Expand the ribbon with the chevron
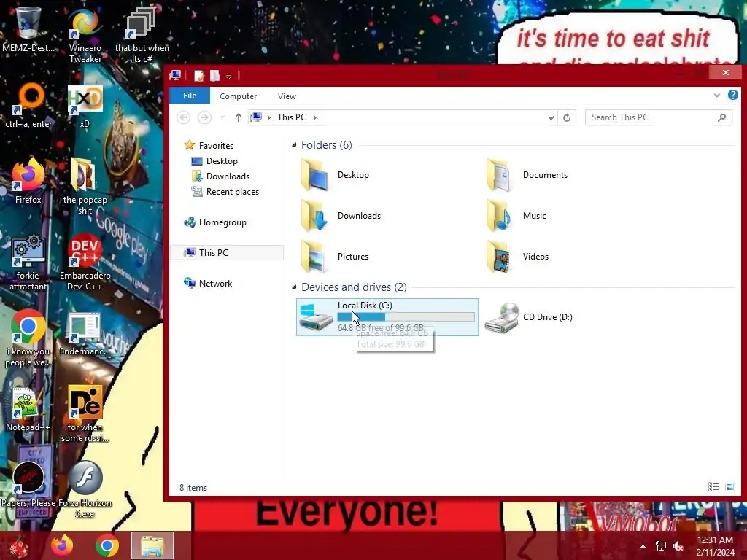Image resolution: width=747 pixels, height=560 pixels. (x=717, y=96)
